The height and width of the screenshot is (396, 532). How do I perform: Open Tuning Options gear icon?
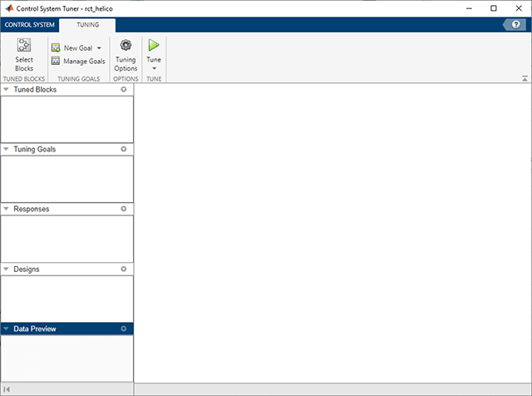pyautogui.click(x=126, y=46)
